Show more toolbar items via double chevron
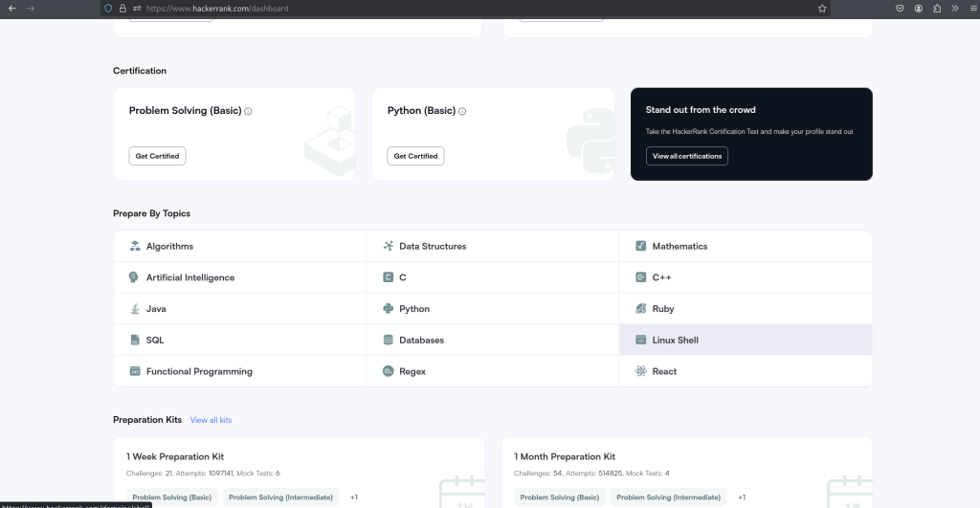This screenshot has height=508, width=980. point(955,8)
